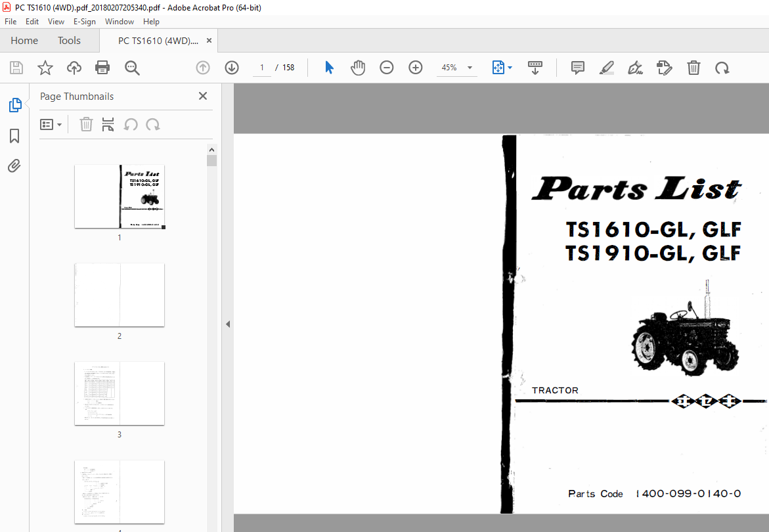Rotate thumbnails clockwise in panel

(153, 125)
